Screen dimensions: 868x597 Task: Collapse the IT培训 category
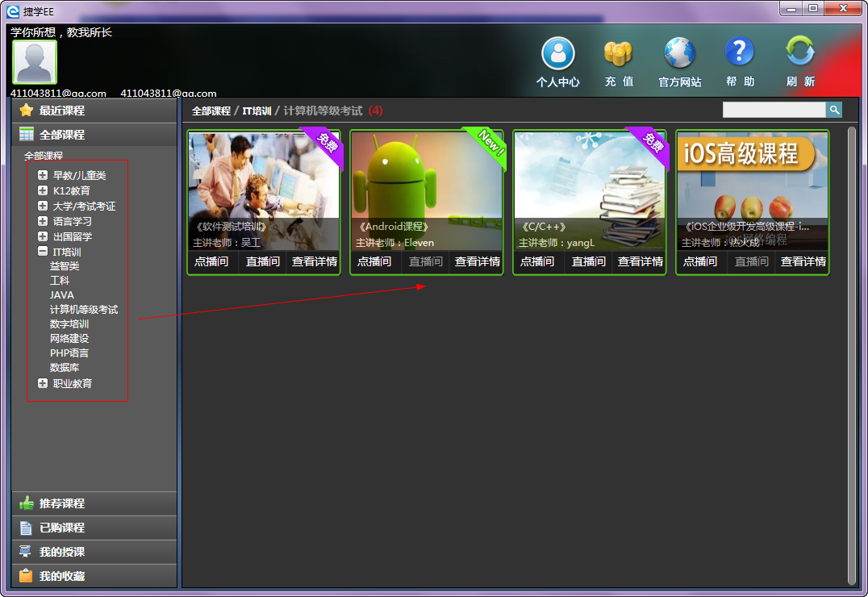[43, 252]
